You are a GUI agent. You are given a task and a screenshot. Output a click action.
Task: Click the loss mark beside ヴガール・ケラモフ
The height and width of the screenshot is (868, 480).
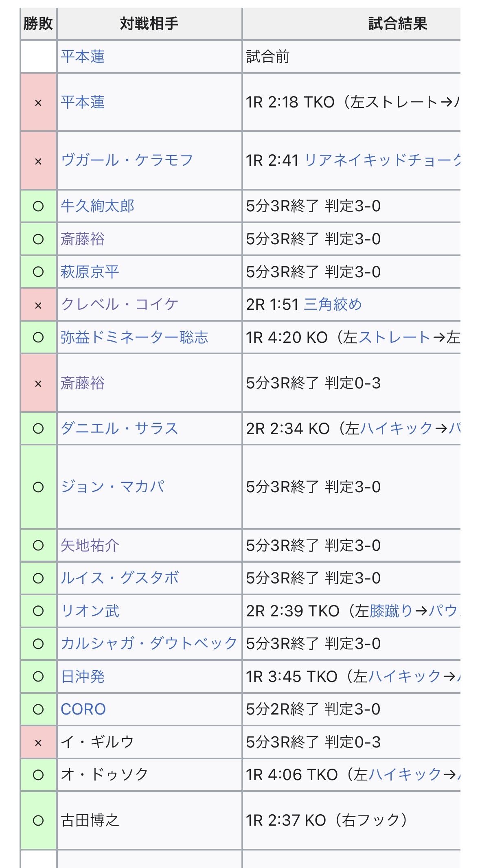tap(38, 160)
